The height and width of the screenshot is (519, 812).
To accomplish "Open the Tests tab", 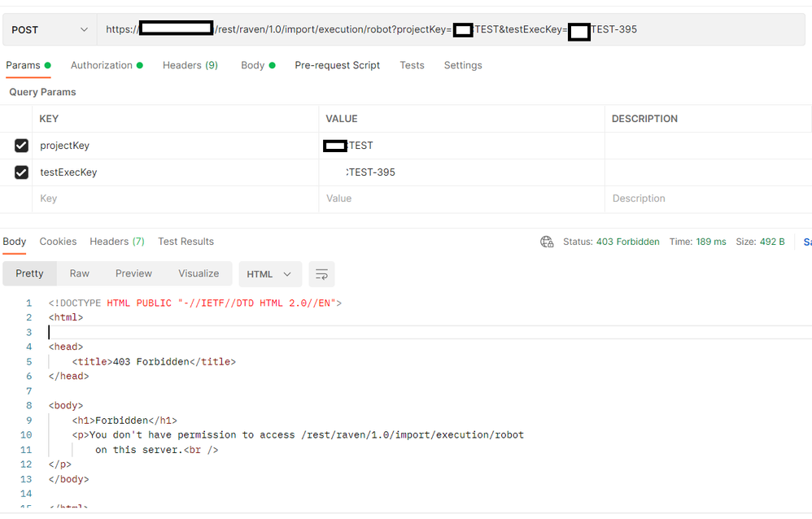I will [x=412, y=65].
